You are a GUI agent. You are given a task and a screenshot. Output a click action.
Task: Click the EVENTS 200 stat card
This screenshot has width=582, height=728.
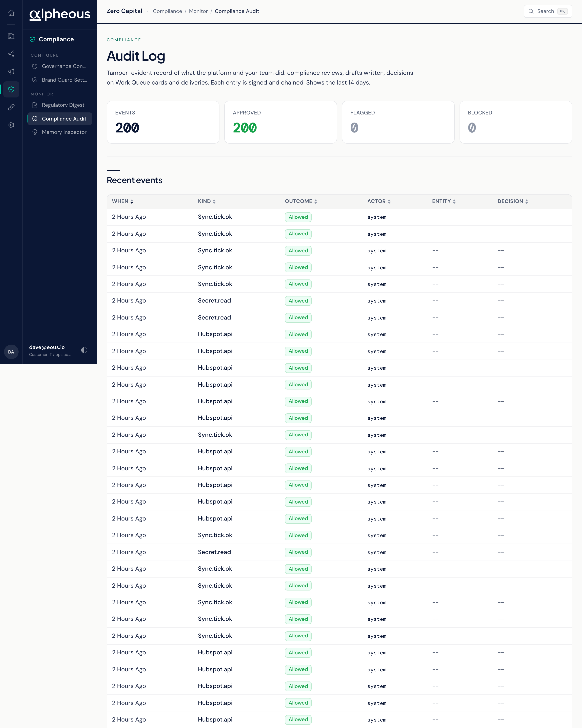click(x=163, y=122)
